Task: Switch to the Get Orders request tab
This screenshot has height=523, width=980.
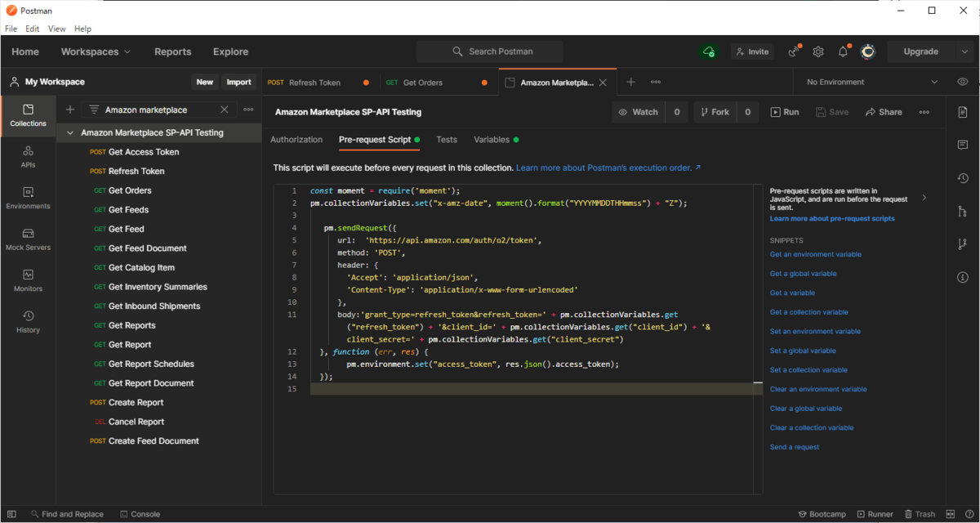Action: point(438,83)
